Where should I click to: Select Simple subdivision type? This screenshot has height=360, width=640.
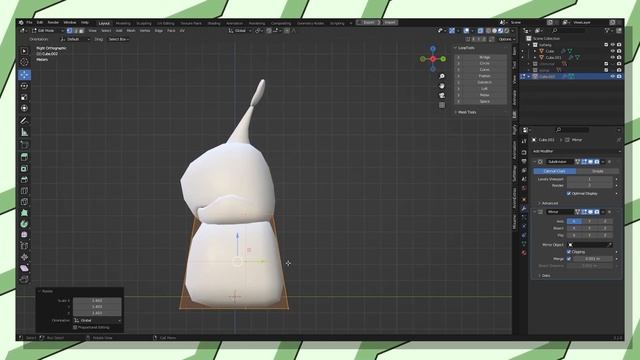coord(598,171)
